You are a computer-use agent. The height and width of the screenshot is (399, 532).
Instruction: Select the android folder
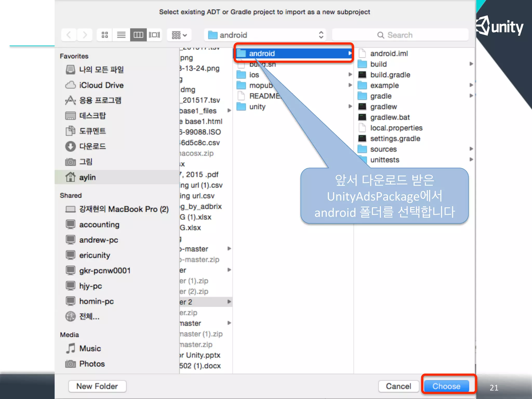pyautogui.click(x=294, y=53)
